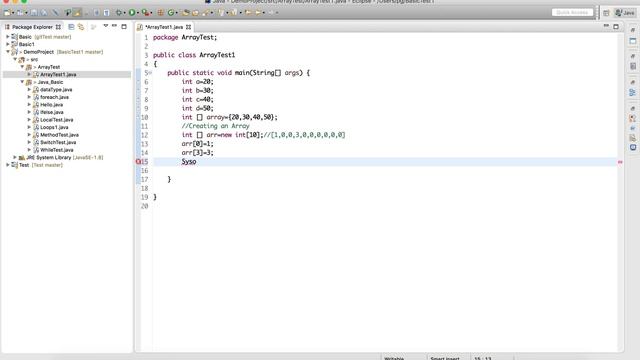Screen dimensions: 640x360
Task: Toggle Show Whitespace Characters in toolbar
Action: pyautogui.click(x=106, y=13)
